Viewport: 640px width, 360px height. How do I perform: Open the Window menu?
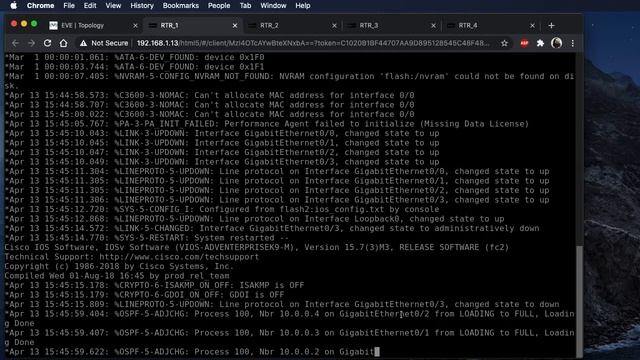(273, 6)
